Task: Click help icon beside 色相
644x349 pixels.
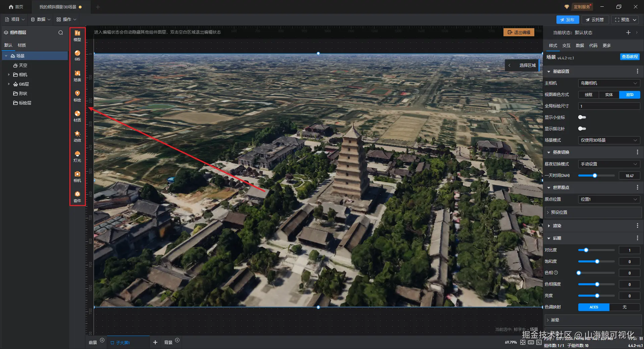Action: [556, 273]
